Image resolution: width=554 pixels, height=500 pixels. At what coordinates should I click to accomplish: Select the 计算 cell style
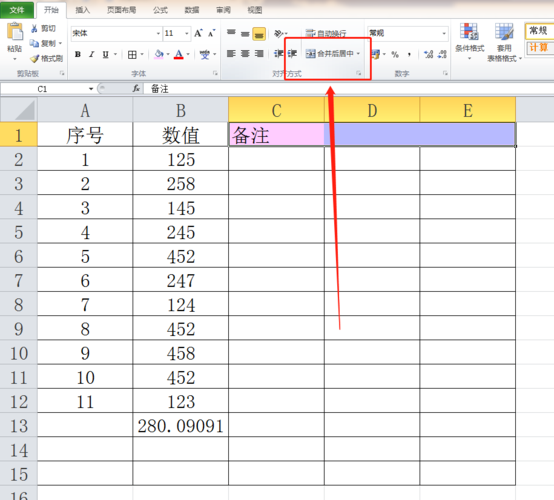pyautogui.click(x=539, y=47)
